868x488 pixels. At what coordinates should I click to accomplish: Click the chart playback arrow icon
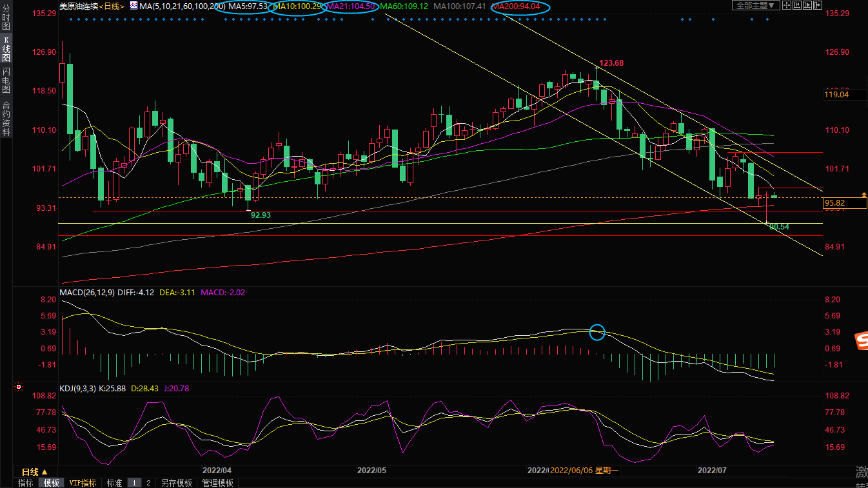point(807,5)
